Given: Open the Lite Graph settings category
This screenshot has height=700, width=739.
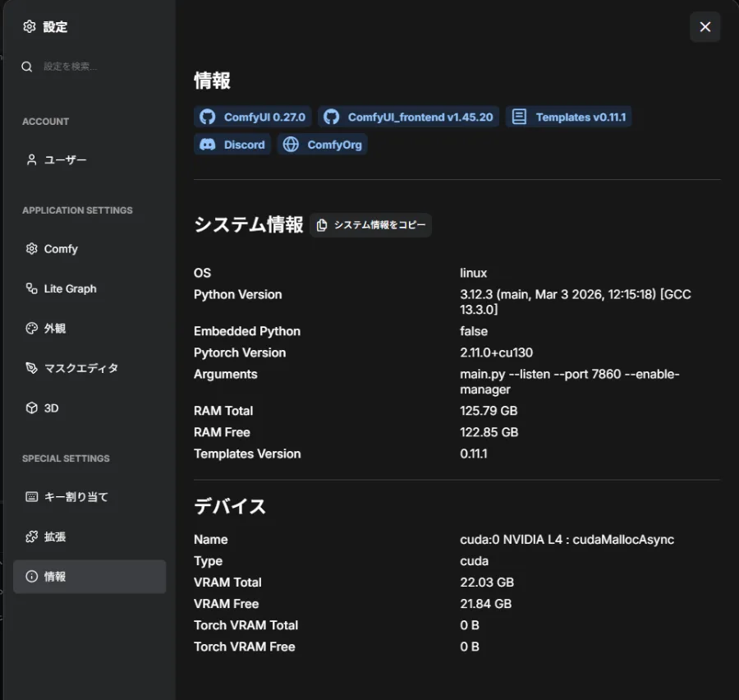Looking at the screenshot, I should click(90, 288).
